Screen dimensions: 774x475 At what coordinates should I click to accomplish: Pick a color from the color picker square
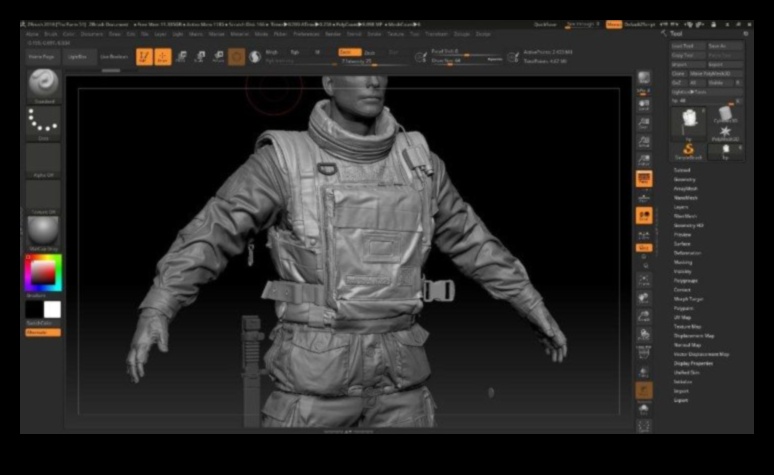tap(43, 272)
